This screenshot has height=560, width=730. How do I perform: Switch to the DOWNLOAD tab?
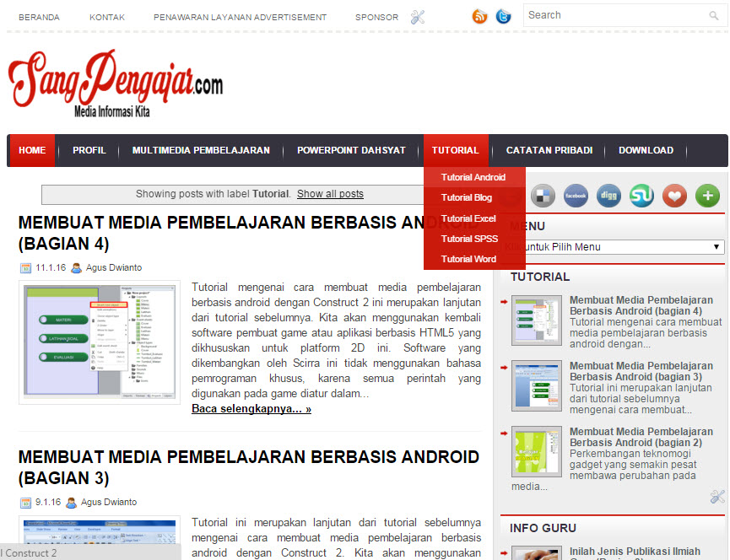pyautogui.click(x=646, y=150)
